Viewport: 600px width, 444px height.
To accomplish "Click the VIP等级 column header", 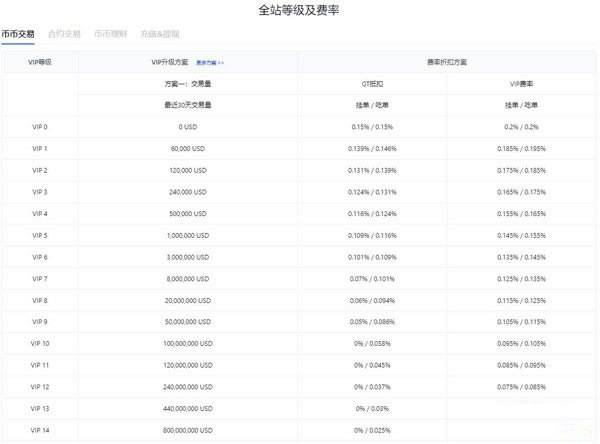I will point(39,62).
